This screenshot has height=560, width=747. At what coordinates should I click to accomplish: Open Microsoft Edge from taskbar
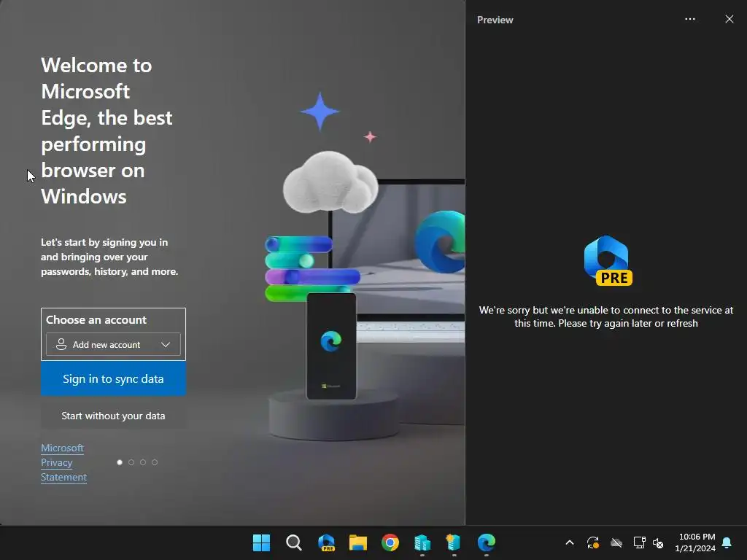point(487,542)
